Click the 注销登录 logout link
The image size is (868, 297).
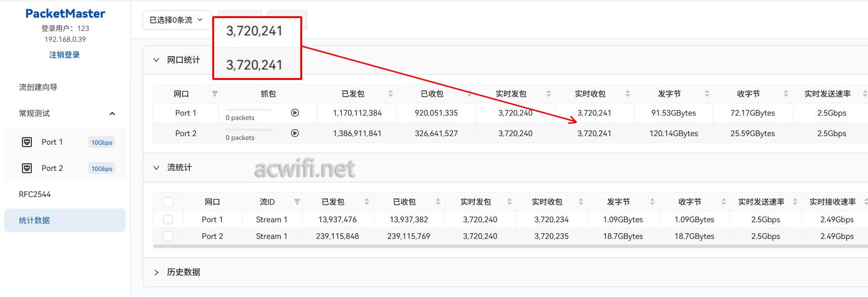pyautogui.click(x=64, y=55)
